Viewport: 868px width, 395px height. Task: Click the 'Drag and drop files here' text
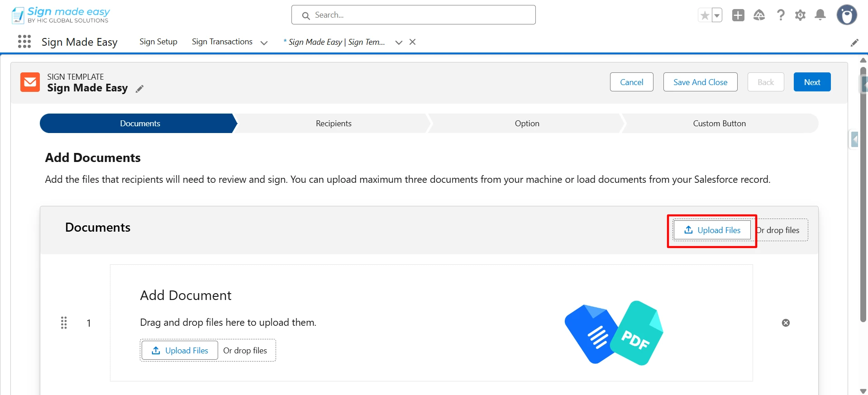click(228, 322)
